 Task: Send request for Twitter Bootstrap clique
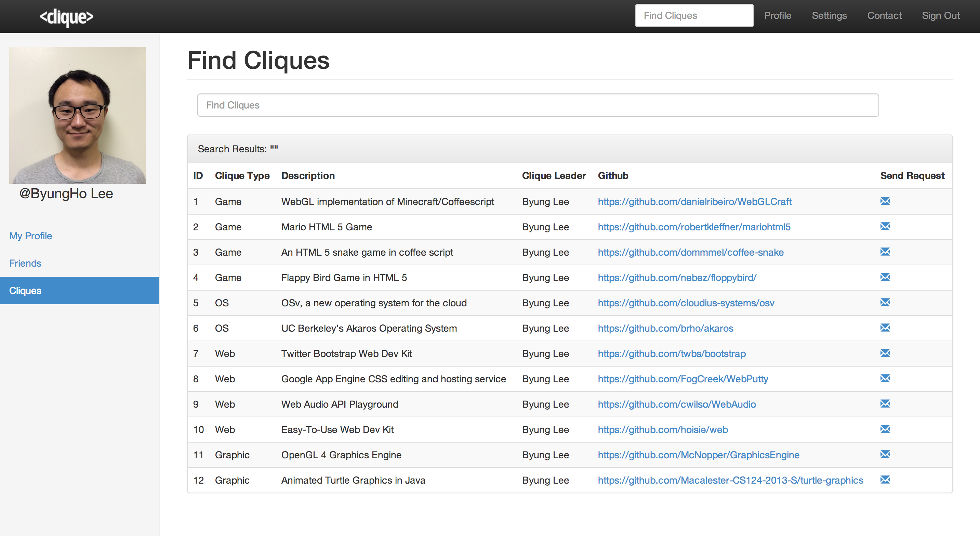pos(885,353)
